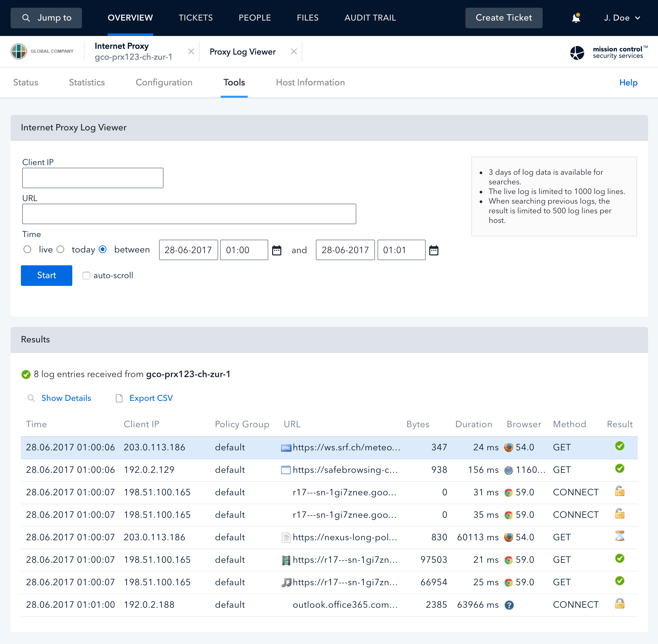Switch to the Statistics tab
This screenshot has height=644, width=658.
coord(87,83)
